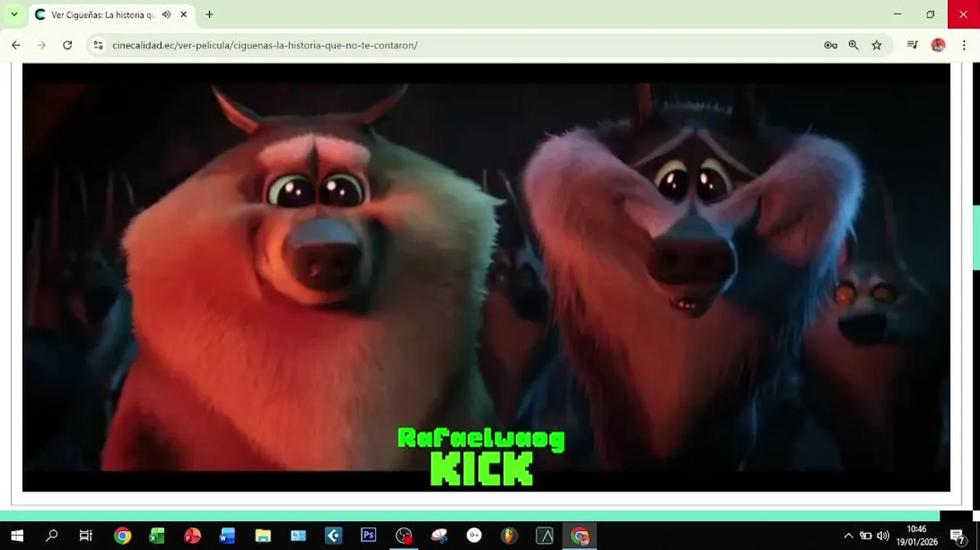
Task: Launch Excel from the taskbar
Action: tap(157, 535)
